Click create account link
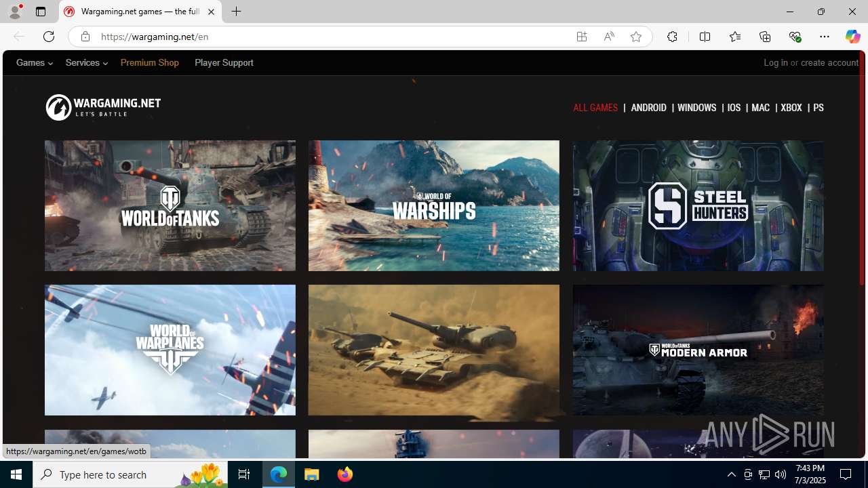Viewport: 868px width, 488px height. tap(829, 62)
